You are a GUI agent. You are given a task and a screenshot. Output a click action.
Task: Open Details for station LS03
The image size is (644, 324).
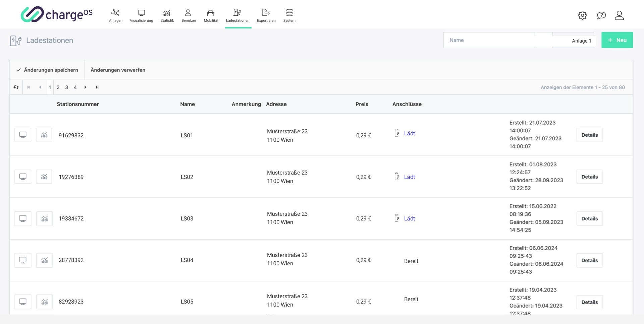[589, 219]
